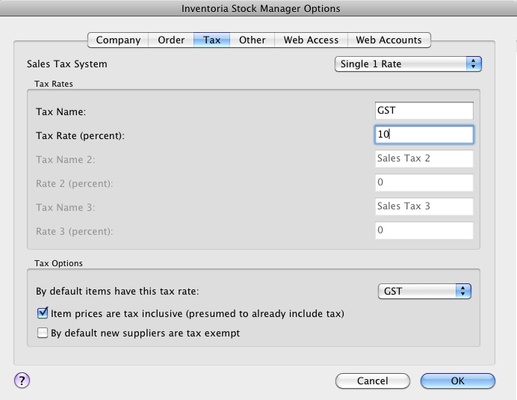Enable new suppliers are tax exempt checkbox

click(42, 333)
